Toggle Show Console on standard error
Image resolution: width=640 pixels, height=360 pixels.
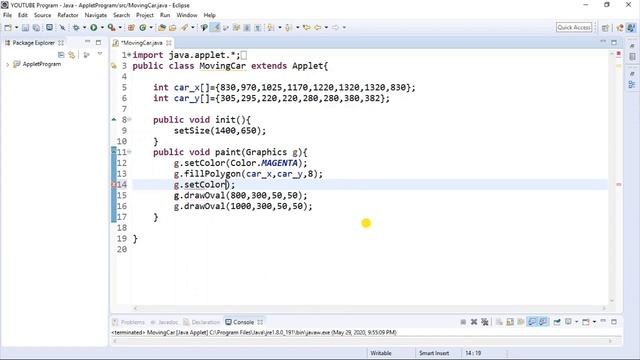click(543, 322)
